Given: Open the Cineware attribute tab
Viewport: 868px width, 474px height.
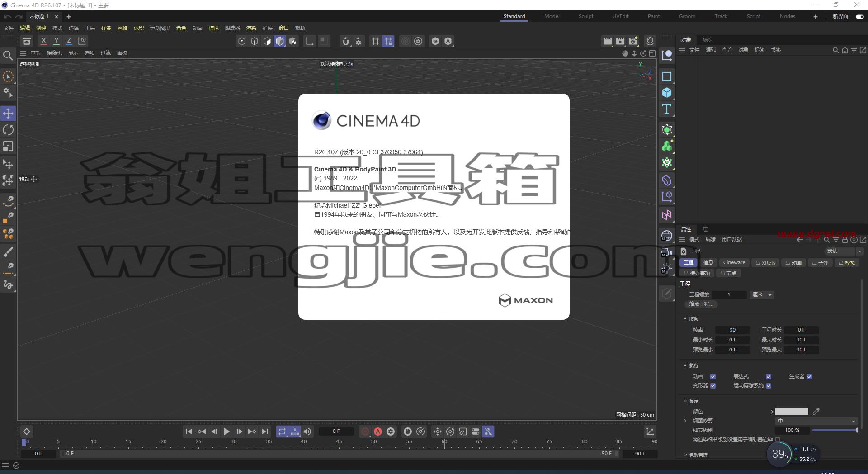Looking at the screenshot, I should pyautogui.click(x=734, y=263).
